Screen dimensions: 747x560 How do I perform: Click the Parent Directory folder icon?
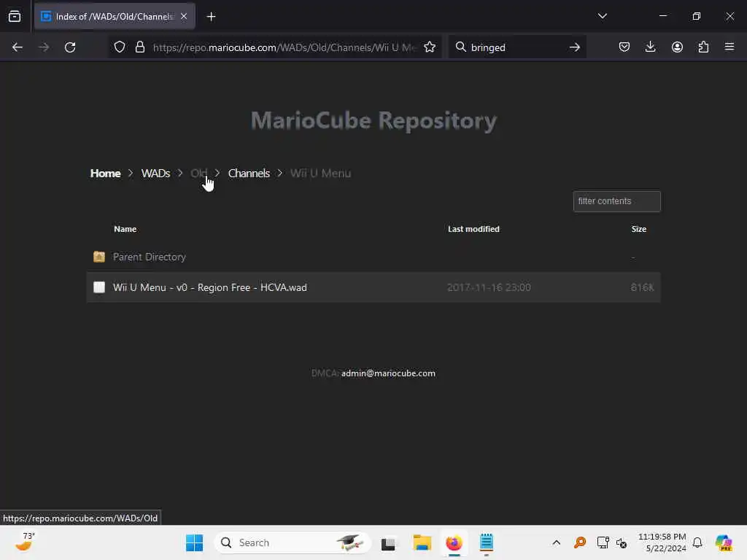pyautogui.click(x=99, y=257)
